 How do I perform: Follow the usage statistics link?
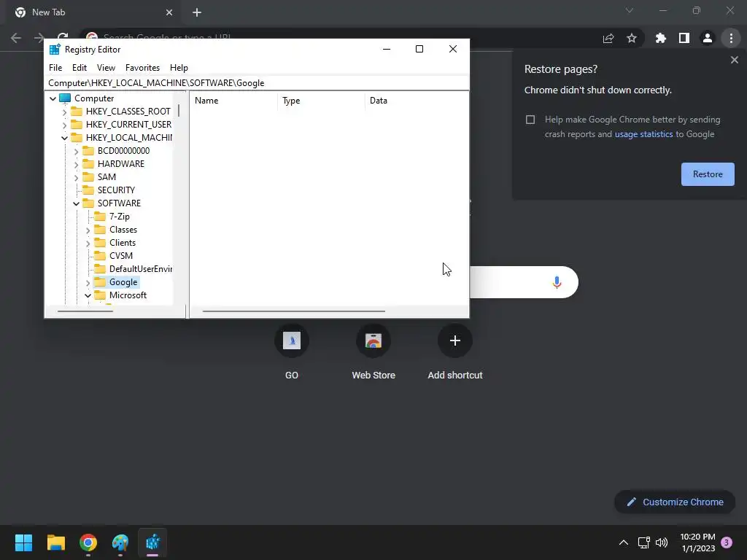point(643,134)
